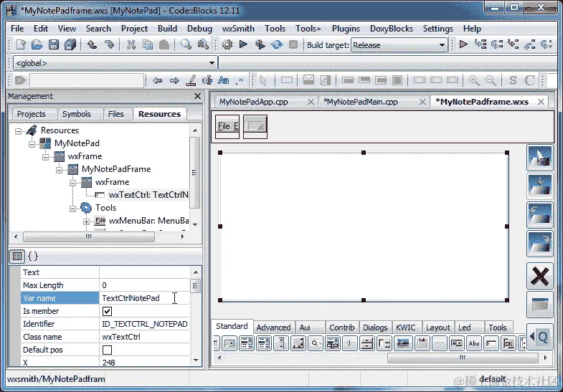Collapse the Tools tree node

click(x=72, y=209)
